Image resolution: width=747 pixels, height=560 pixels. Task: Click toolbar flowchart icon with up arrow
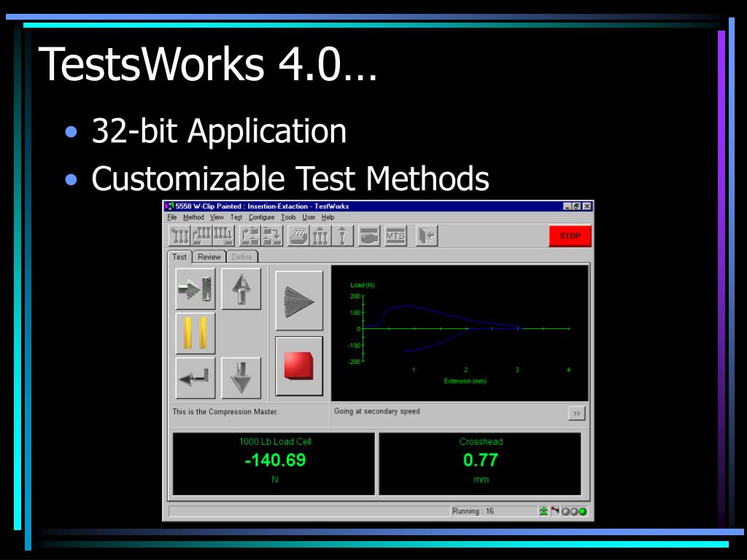[249, 236]
